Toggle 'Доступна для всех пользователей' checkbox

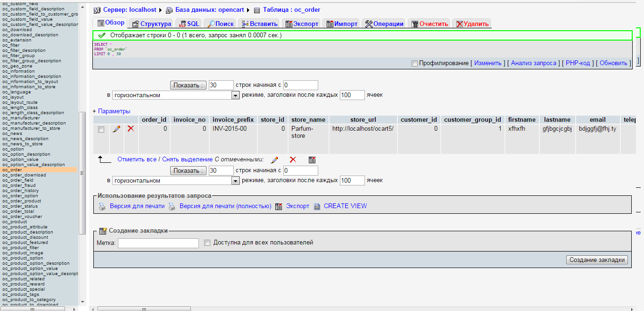(x=207, y=243)
